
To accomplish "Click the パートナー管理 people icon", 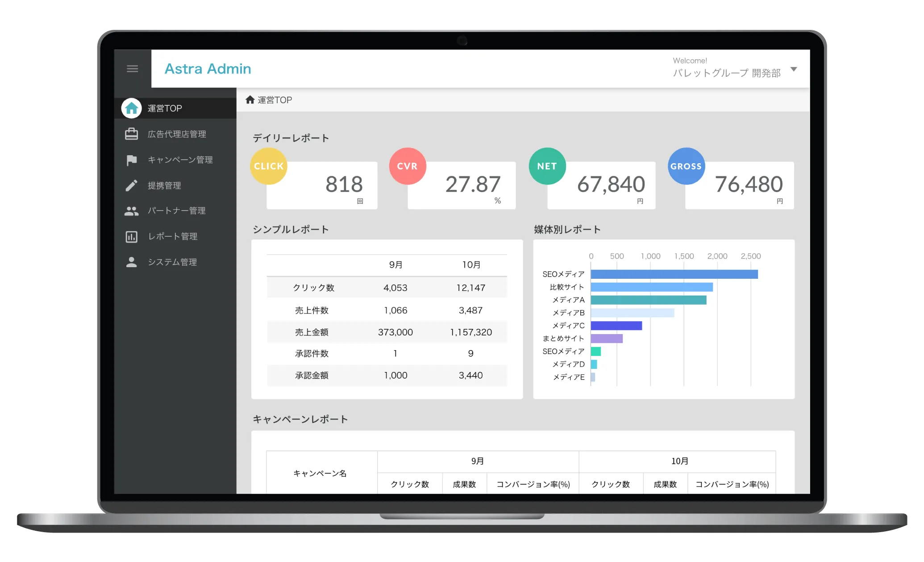I will tap(132, 211).
